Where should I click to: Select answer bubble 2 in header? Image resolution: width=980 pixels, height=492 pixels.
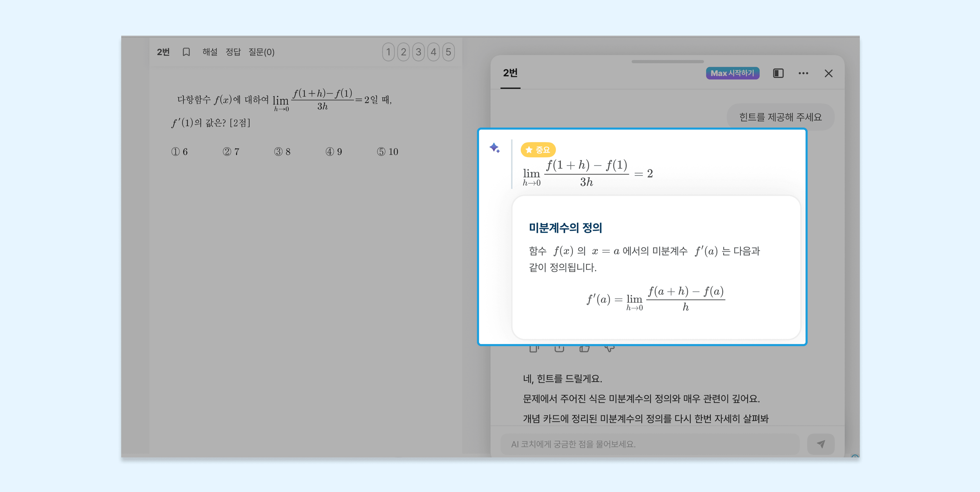click(x=403, y=52)
